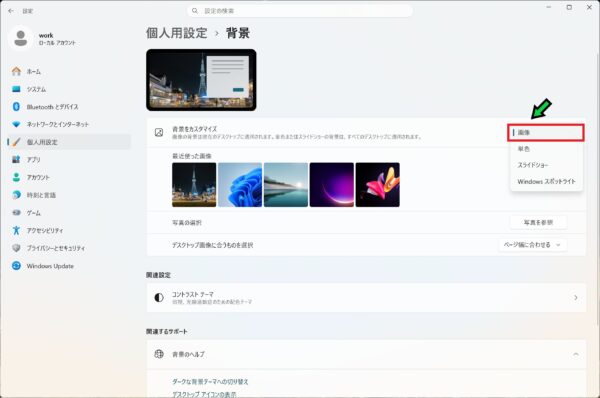The image size is (600, 398).
Task: Click the picture icon beside 背景をカスタマイズ
Action: tap(159, 132)
